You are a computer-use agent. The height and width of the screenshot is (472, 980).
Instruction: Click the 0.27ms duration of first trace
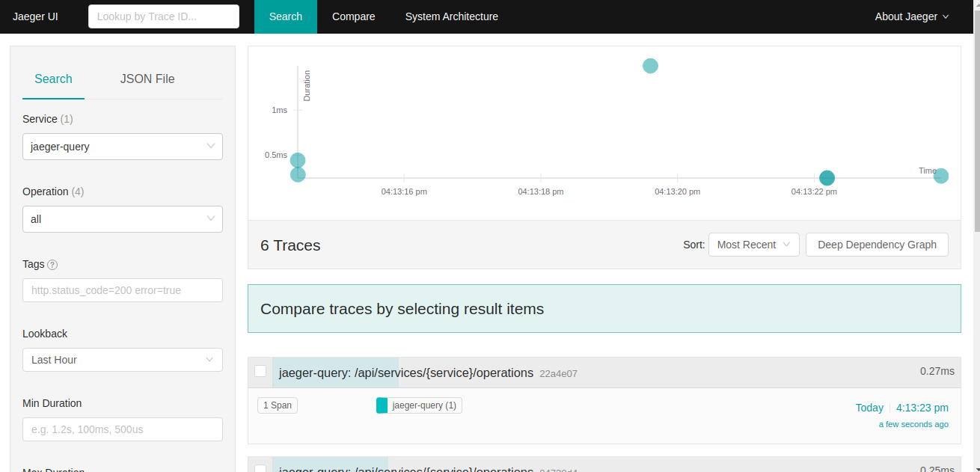937,371
